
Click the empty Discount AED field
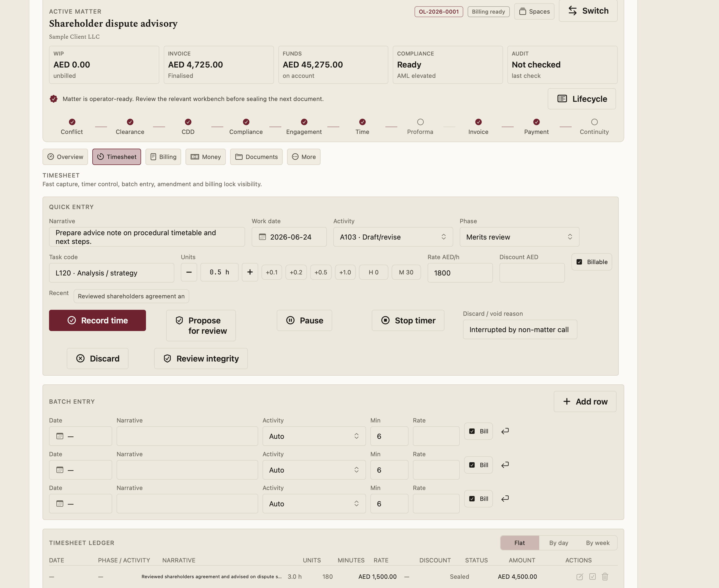(532, 273)
